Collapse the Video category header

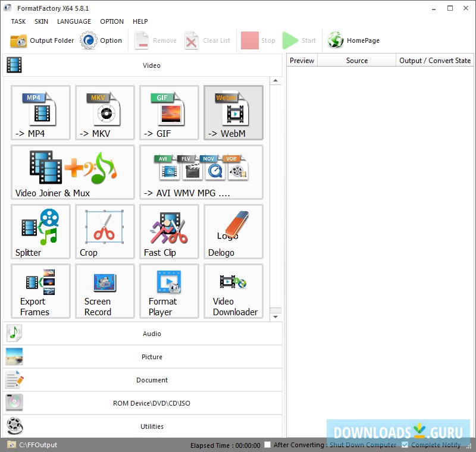[x=142, y=65]
